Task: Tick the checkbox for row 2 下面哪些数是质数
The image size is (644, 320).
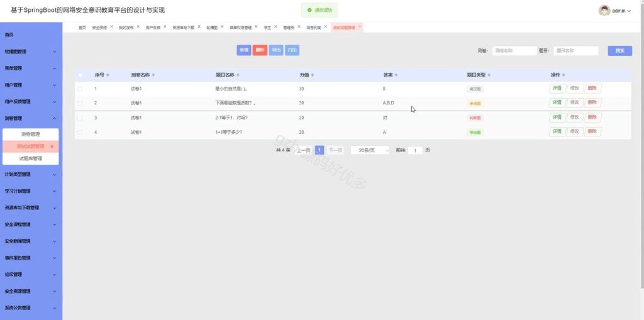Action: [x=80, y=103]
